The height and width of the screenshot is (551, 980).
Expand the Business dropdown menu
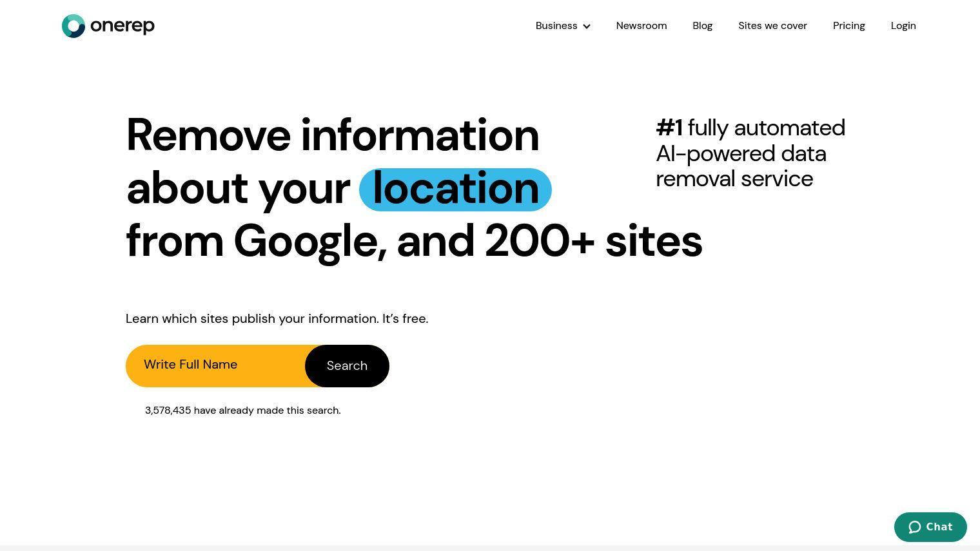click(x=563, y=26)
